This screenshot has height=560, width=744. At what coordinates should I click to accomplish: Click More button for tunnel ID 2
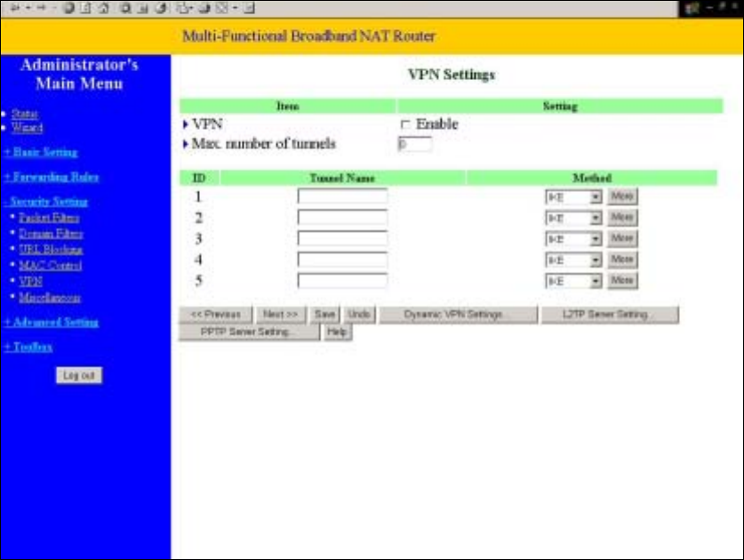pos(622,218)
